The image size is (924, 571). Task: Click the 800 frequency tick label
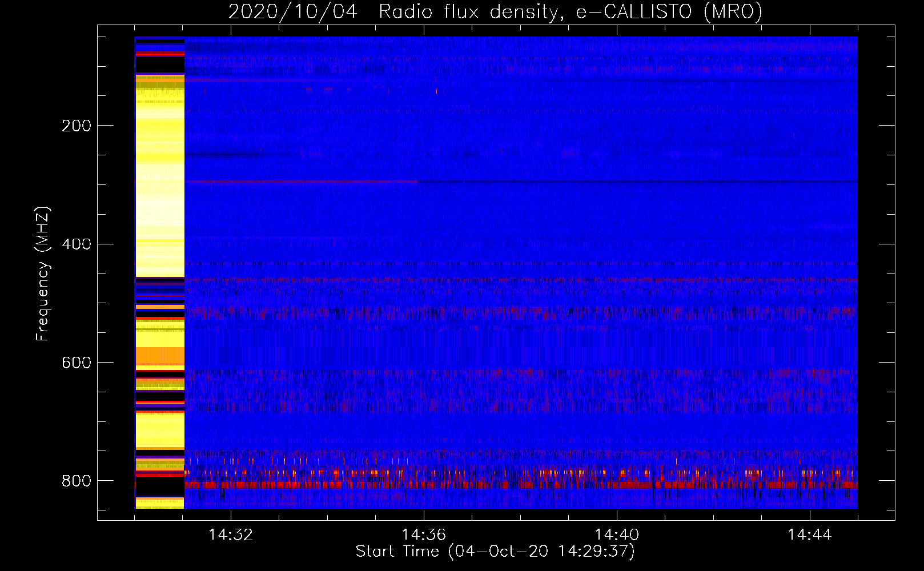tap(77, 481)
